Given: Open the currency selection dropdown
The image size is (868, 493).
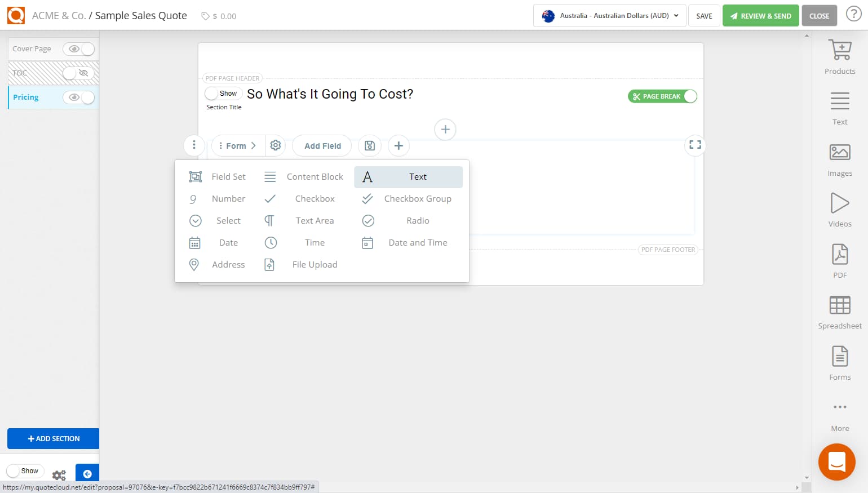Looking at the screenshot, I should (609, 16).
